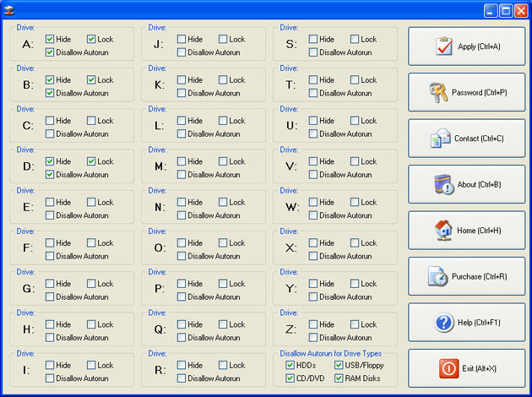Viewport: 532px width, 397px height.
Task: Check Hide for drive J:
Action: click(182, 39)
